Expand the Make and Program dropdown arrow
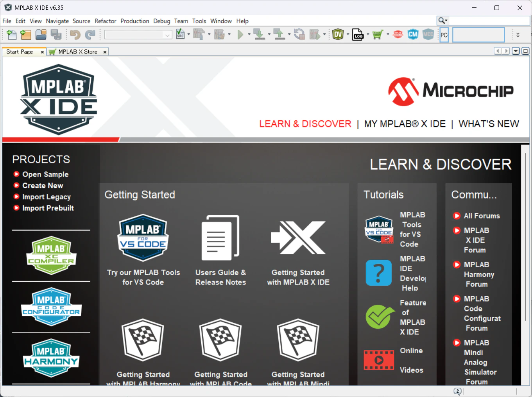532x397 pixels. (x=269, y=34)
